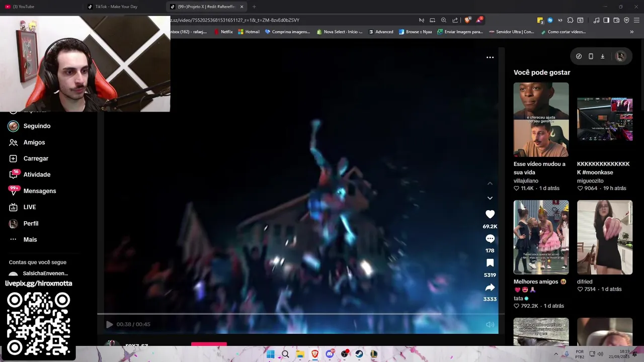Image resolution: width=644 pixels, height=362 pixels.
Task: Click the browser address bar URL
Action: (235, 20)
